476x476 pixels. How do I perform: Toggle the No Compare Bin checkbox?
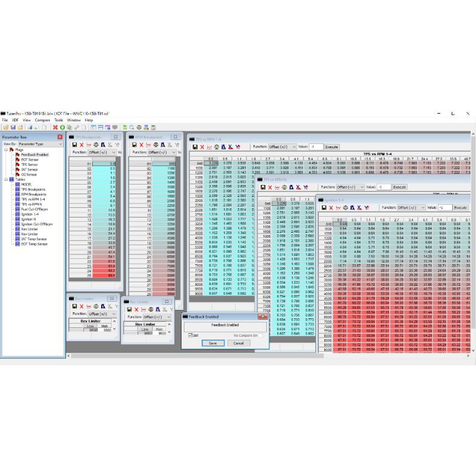(260, 336)
